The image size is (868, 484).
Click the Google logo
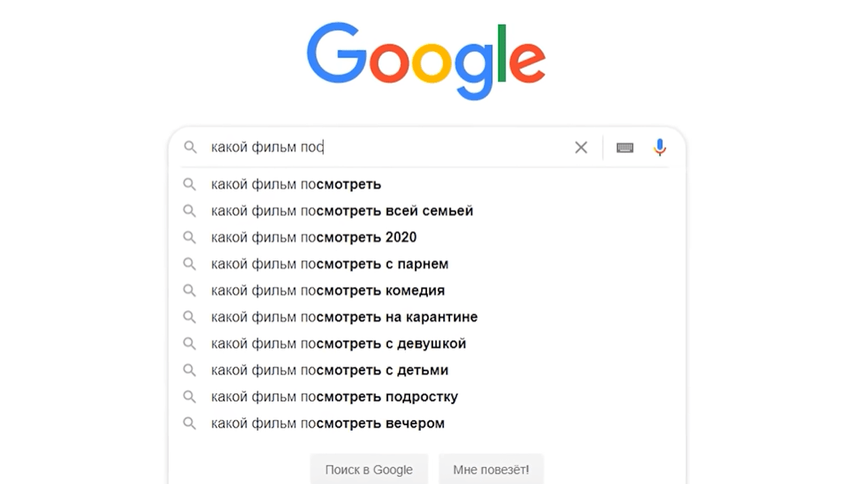[426, 60]
